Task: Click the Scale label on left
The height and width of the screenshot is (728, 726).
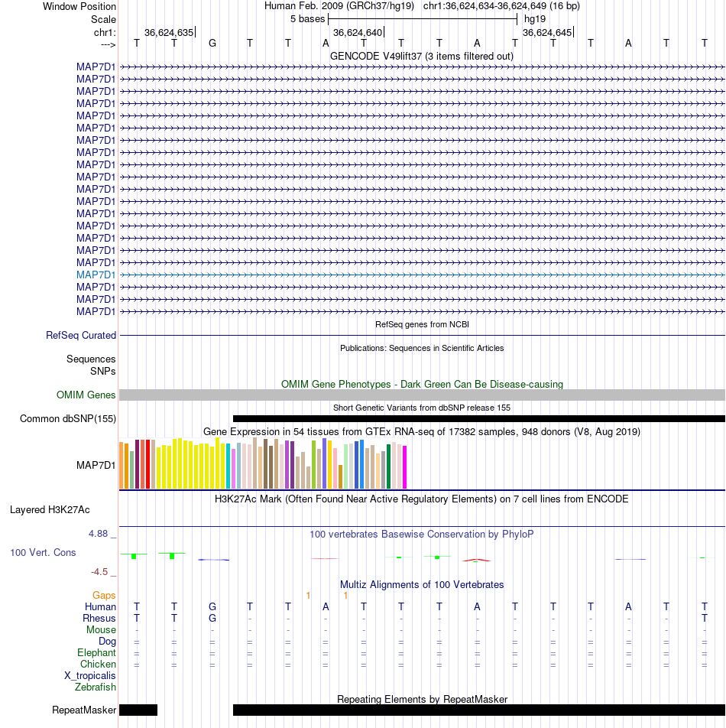Action: pyautogui.click(x=103, y=20)
